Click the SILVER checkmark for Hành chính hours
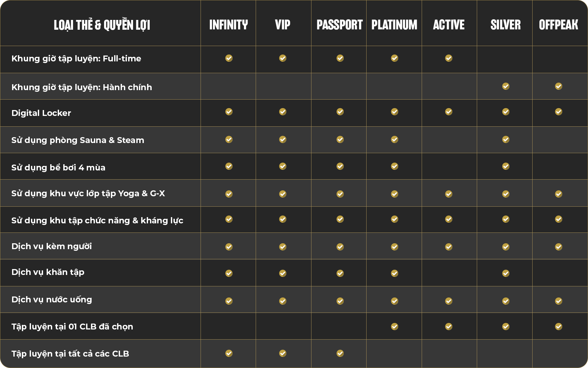588x368 pixels. 506,86
